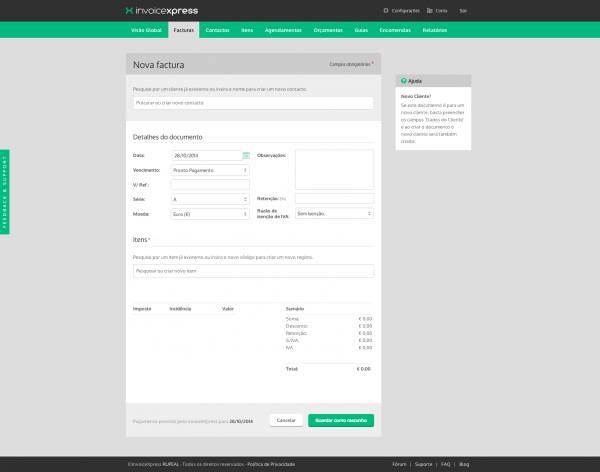The image size is (600, 472).
Task: Click the item search input field
Action: pyautogui.click(x=253, y=271)
